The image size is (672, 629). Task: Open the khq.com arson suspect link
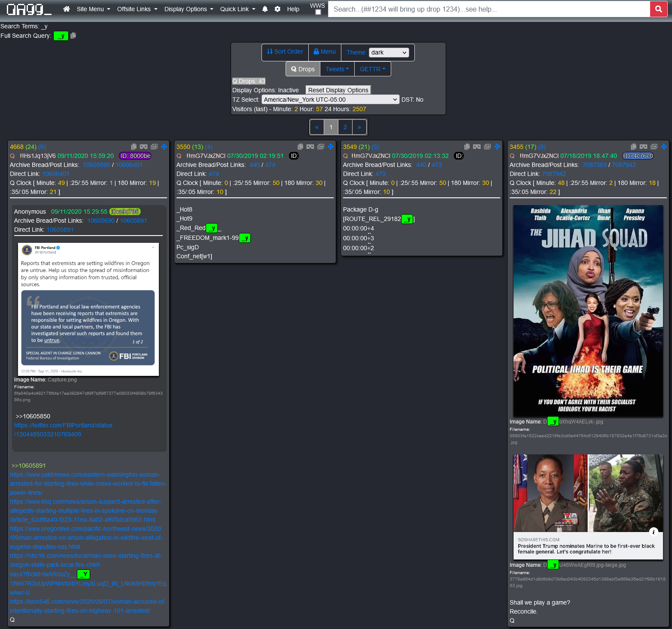(86, 511)
